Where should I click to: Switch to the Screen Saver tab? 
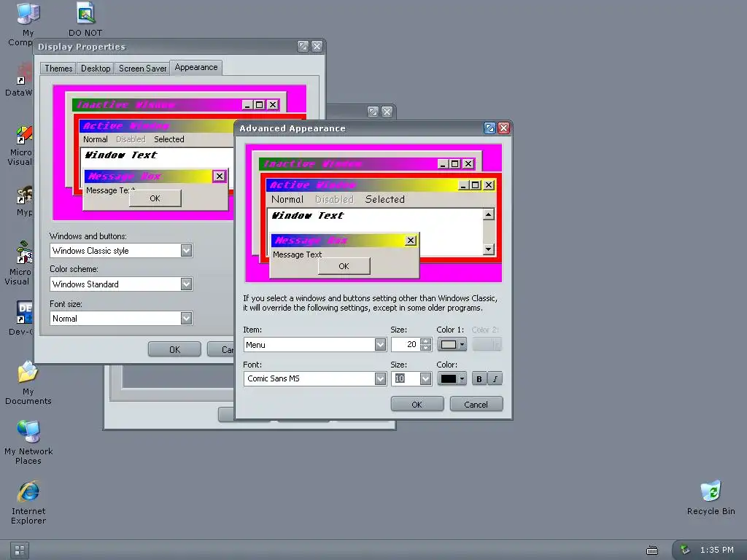[142, 69]
